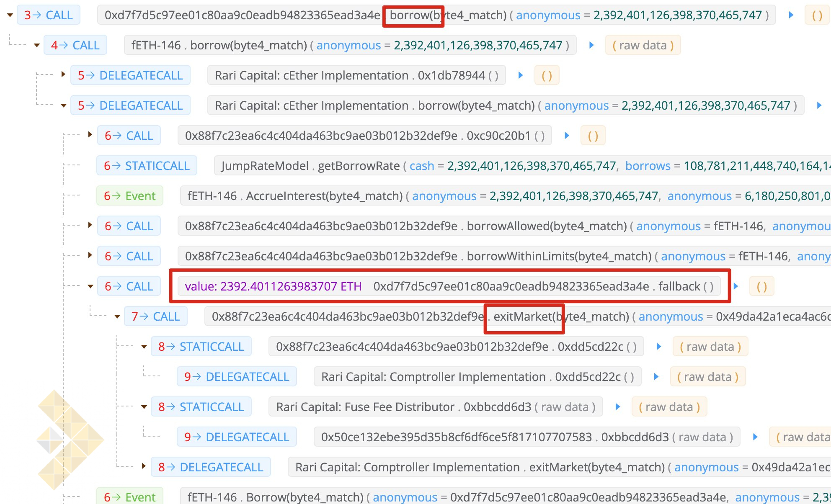Click blue arrow after 8→ STATICCALL 0xdd5cd22c

659,347
